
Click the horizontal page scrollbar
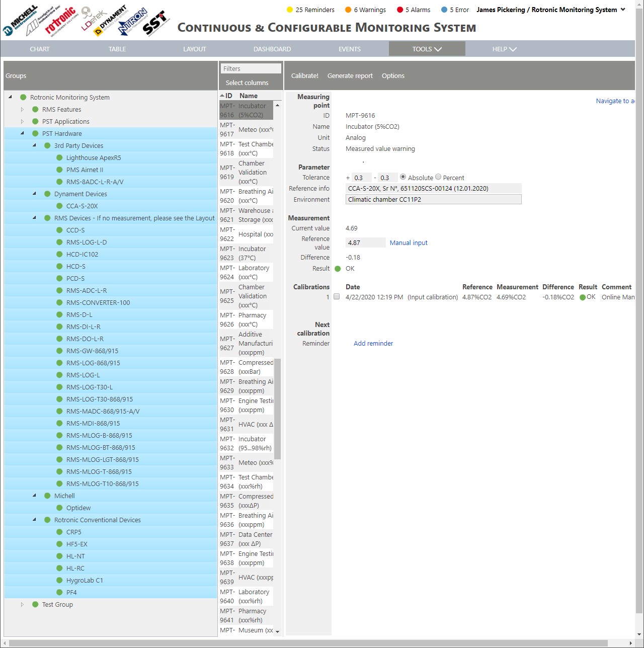308,643
